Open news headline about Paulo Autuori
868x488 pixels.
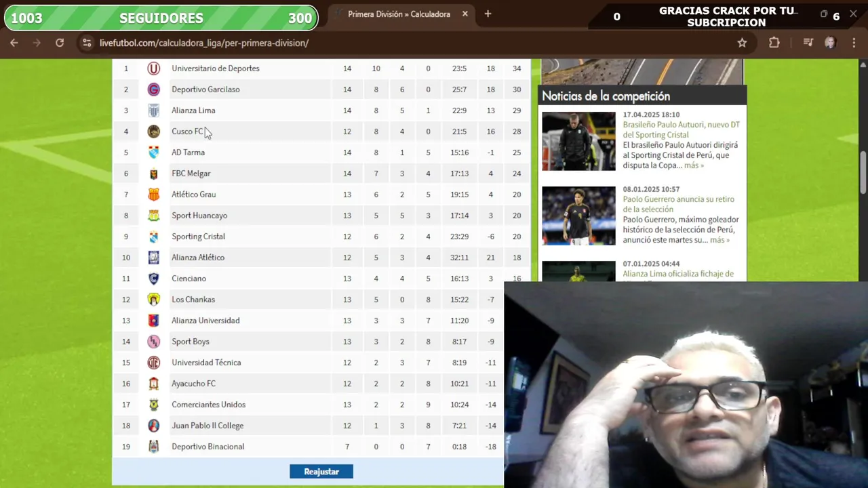[x=682, y=129]
